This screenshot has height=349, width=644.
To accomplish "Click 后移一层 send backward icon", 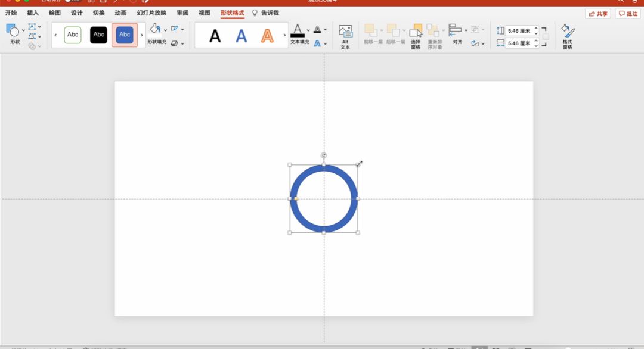I will tap(393, 30).
